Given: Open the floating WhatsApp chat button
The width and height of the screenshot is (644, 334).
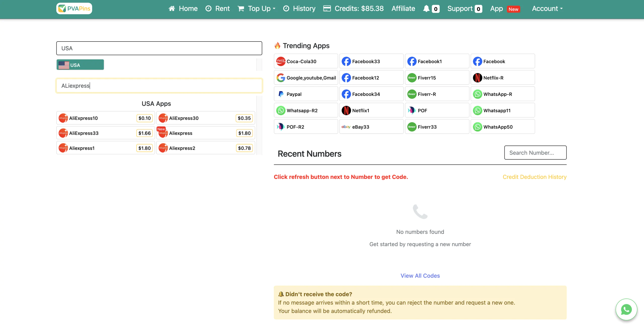Looking at the screenshot, I should (x=626, y=309).
